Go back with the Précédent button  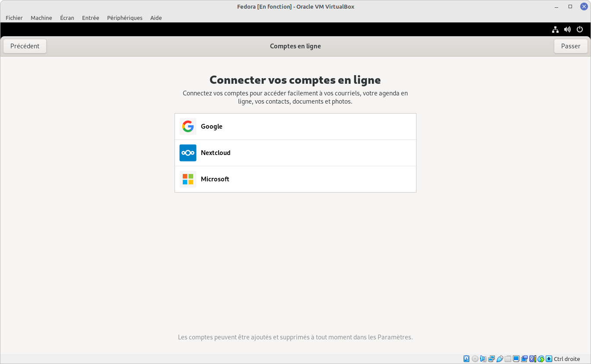click(25, 46)
